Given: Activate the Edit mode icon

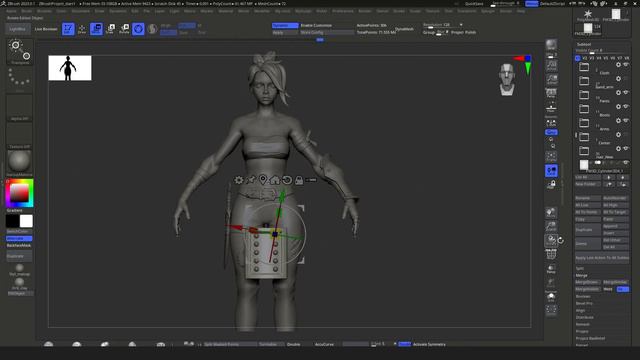Looking at the screenshot, I should point(68,29).
